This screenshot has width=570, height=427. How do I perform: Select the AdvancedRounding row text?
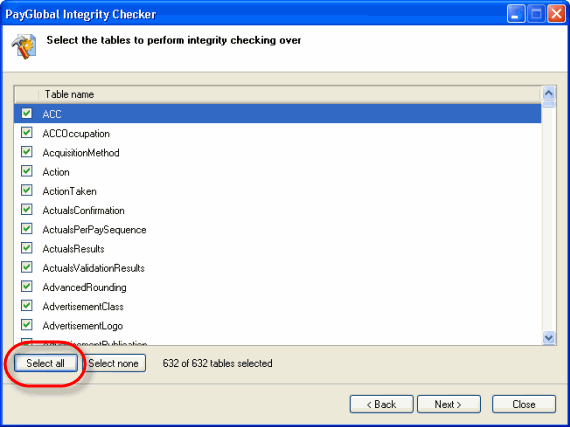click(x=84, y=287)
